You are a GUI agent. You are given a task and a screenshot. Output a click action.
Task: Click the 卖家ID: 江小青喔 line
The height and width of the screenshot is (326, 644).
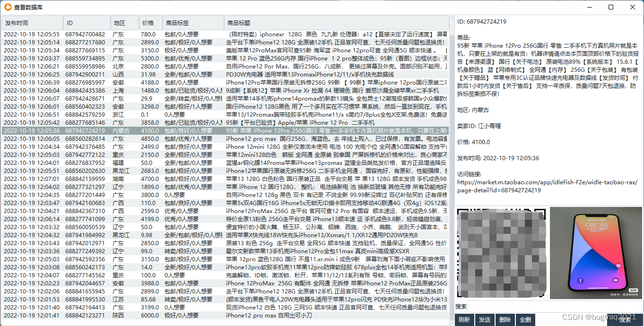point(479,126)
